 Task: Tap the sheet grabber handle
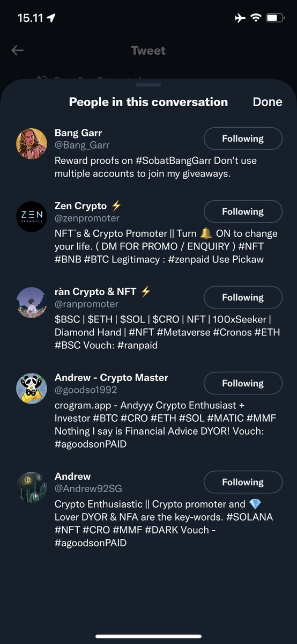pos(148,85)
